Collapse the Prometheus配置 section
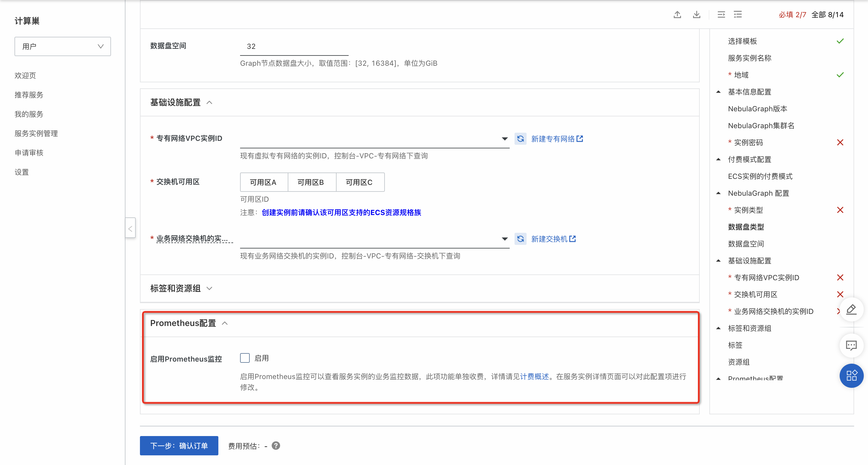 225,323
